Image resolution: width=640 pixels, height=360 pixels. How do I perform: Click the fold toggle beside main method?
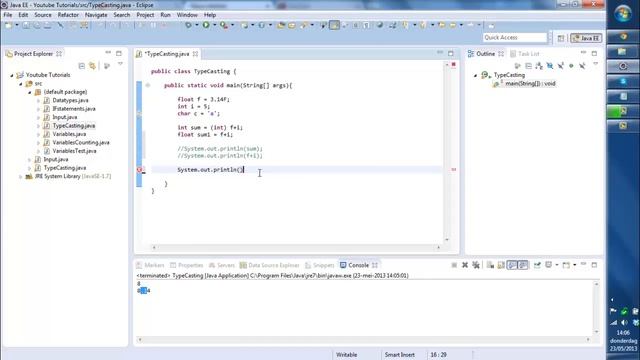point(148,85)
